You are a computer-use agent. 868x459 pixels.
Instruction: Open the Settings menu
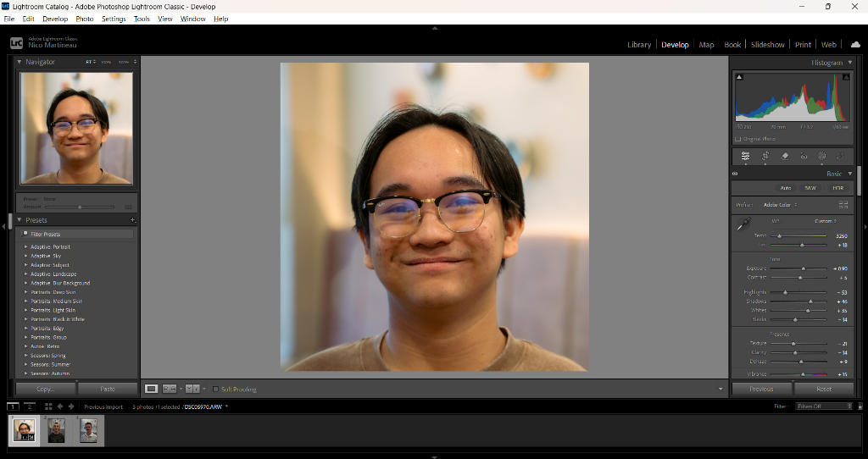tap(114, 19)
